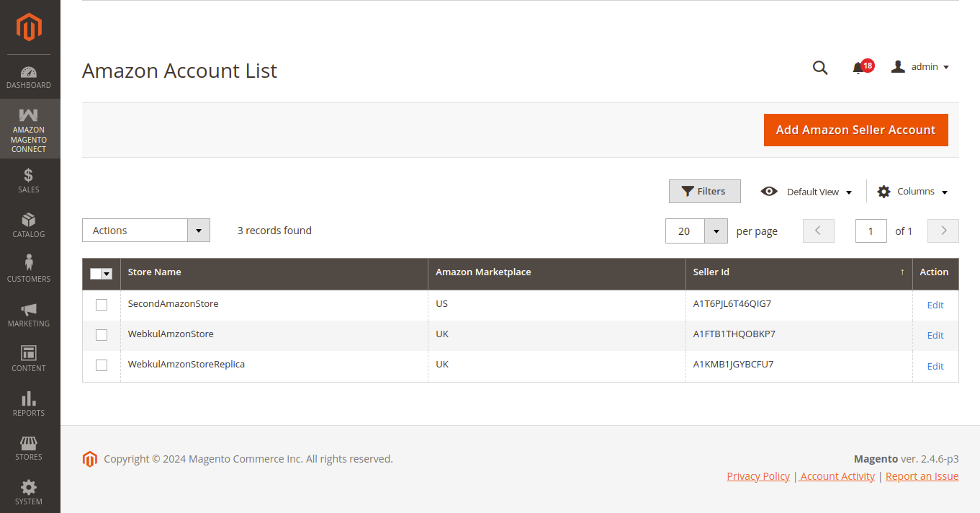Click the search magnifier icon

coord(820,68)
